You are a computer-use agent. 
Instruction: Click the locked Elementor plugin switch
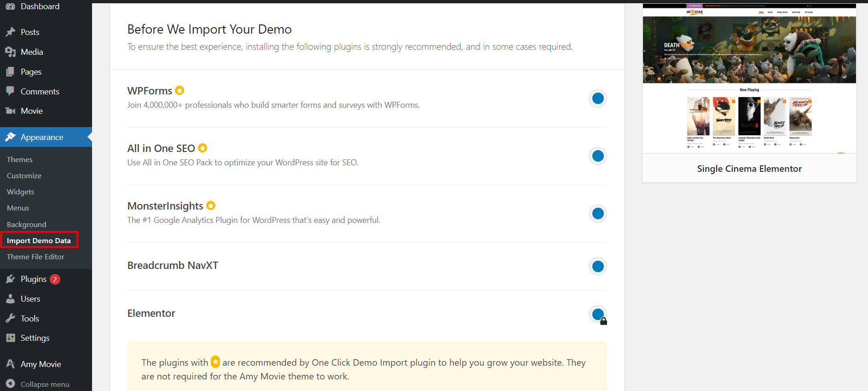click(598, 314)
